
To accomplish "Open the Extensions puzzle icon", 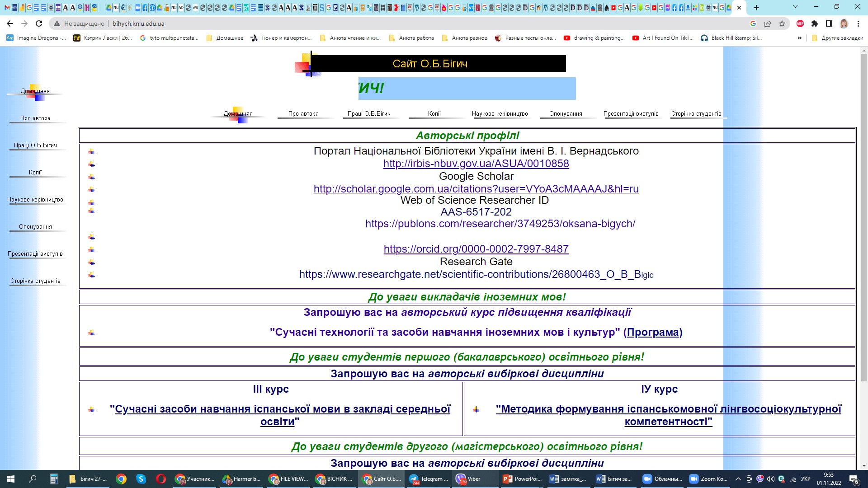I will pyautogui.click(x=815, y=23).
